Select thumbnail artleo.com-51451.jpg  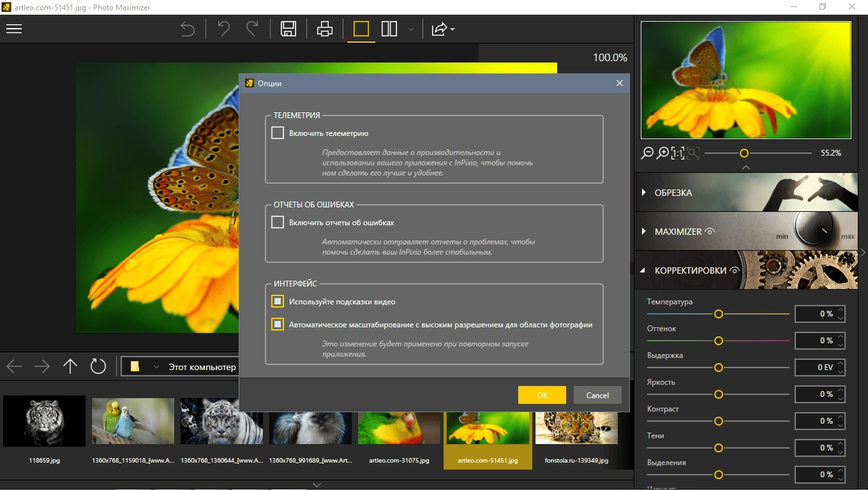pos(488,440)
